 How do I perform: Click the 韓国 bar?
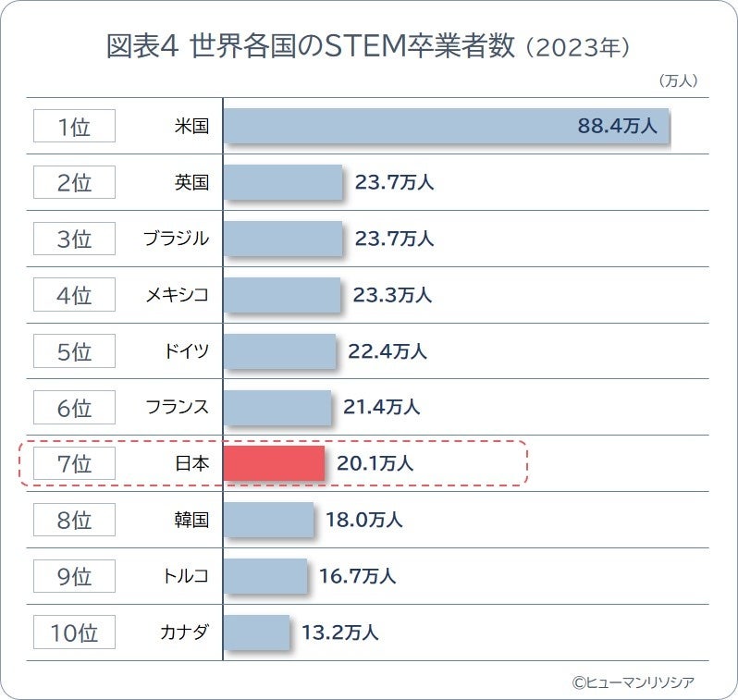(x=269, y=520)
